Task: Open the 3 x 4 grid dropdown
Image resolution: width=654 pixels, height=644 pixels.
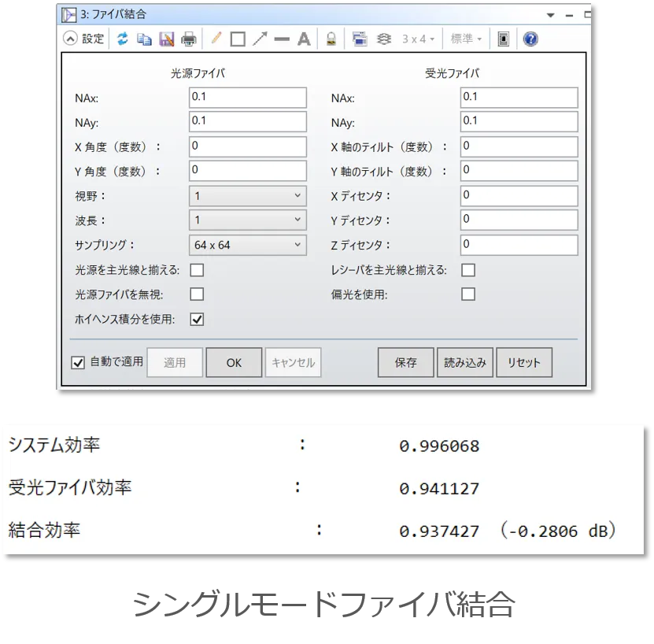Action: (418, 39)
